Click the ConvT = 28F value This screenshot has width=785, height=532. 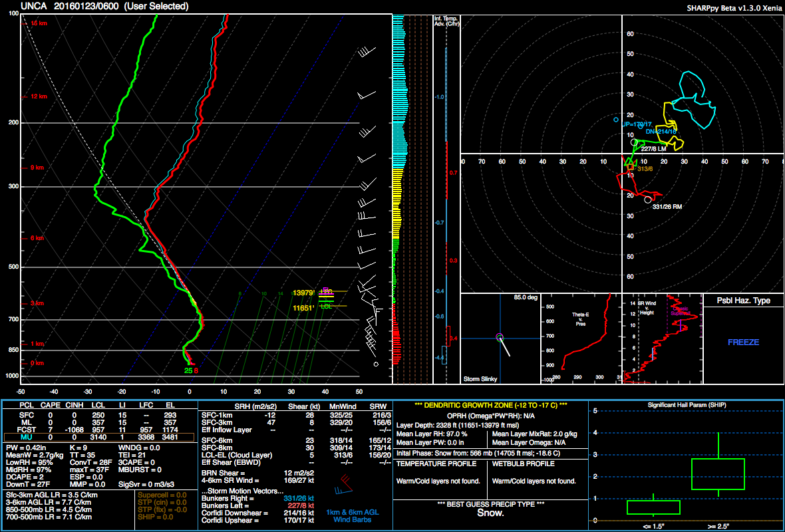(x=90, y=463)
